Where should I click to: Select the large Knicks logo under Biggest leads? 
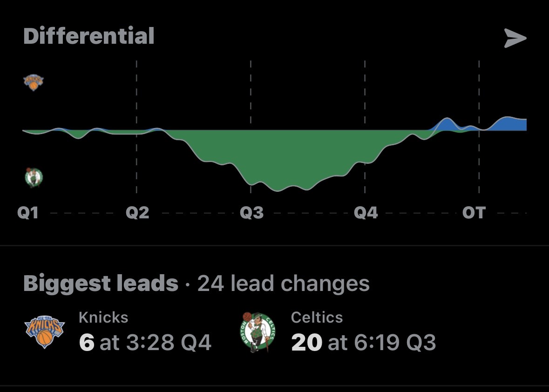(44, 332)
